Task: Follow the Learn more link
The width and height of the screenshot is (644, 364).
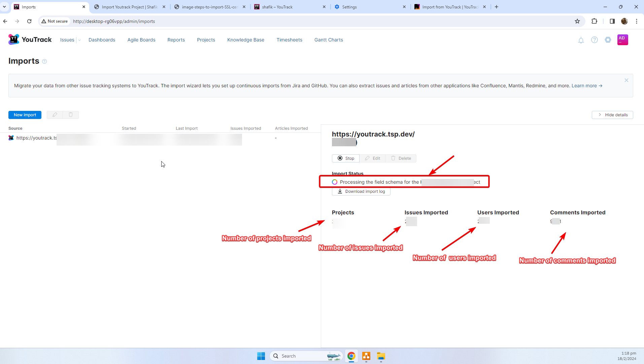Action: [x=587, y=86]
